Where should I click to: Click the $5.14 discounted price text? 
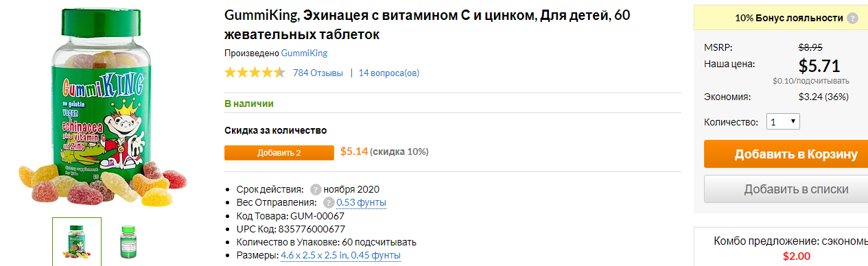point(354,151)
